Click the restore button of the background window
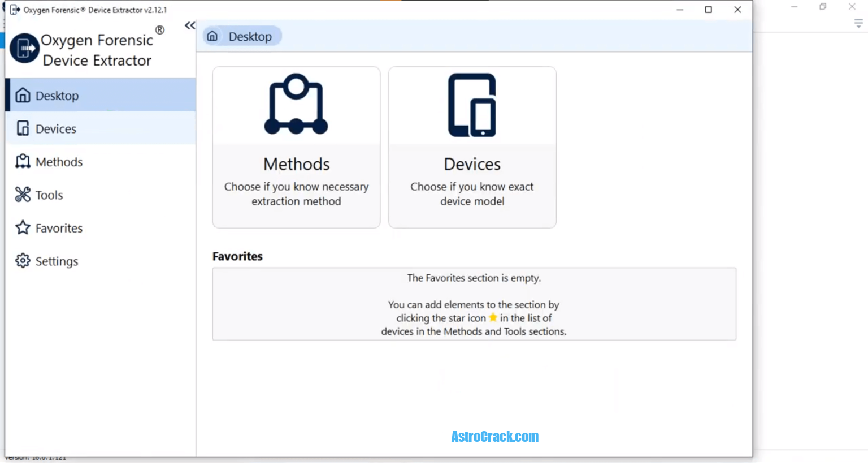868x465 pixels. pos(822,7)
